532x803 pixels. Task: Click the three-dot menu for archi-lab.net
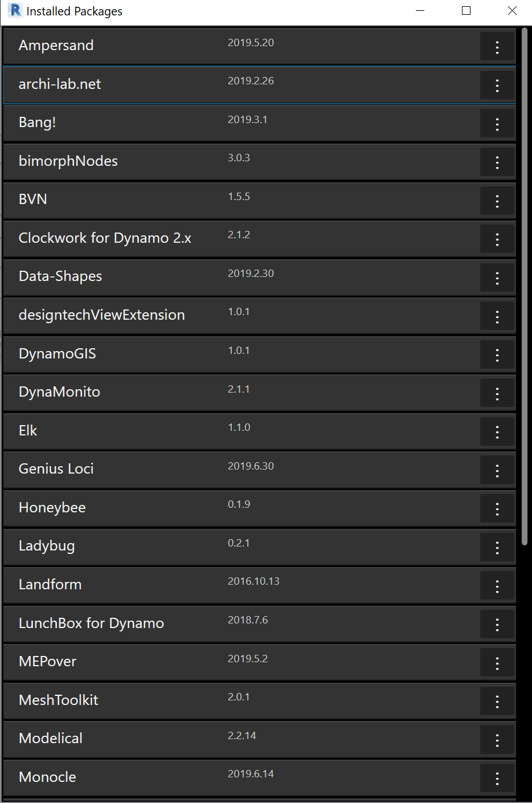[497, 85]
